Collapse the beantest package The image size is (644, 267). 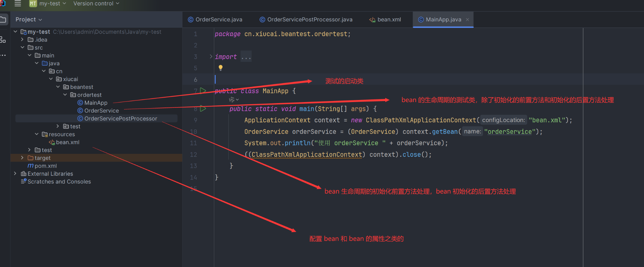point(58,87)
